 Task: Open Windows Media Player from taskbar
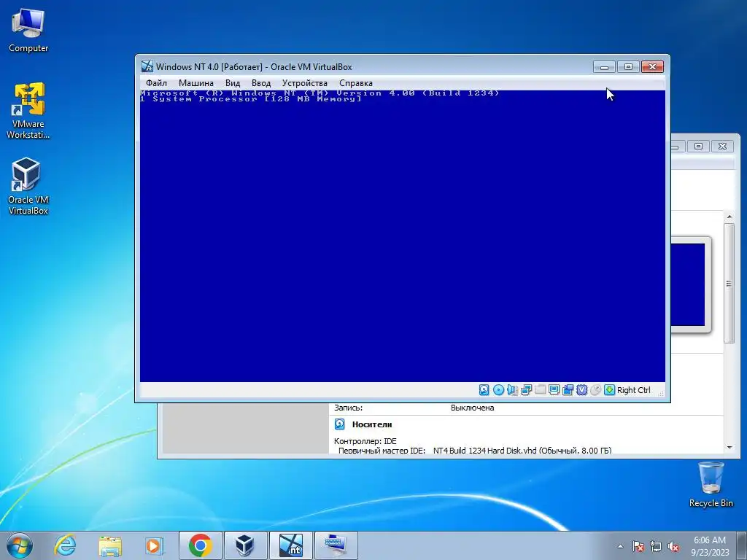[155, 545]
